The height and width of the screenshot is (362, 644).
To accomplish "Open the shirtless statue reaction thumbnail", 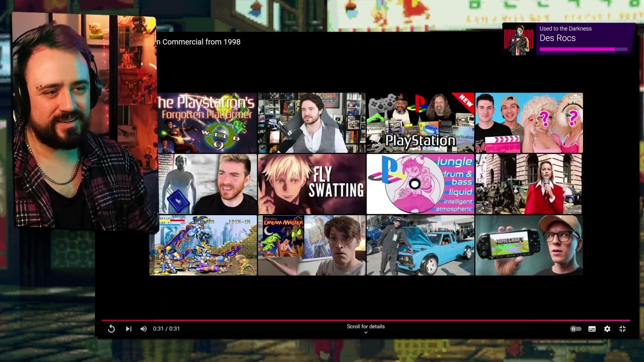I will tap(207, 184).
